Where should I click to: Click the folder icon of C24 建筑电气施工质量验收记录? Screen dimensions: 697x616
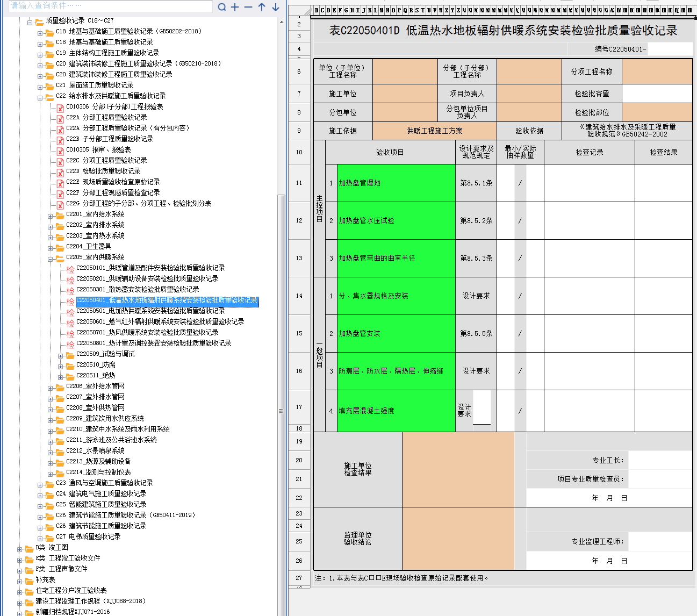(x=49, y=495)
